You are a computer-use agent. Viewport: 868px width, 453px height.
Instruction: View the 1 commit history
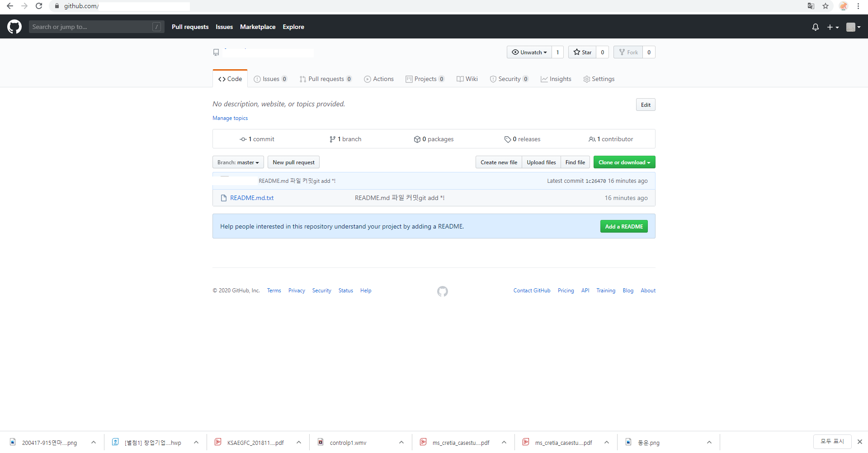click(257, 139)
